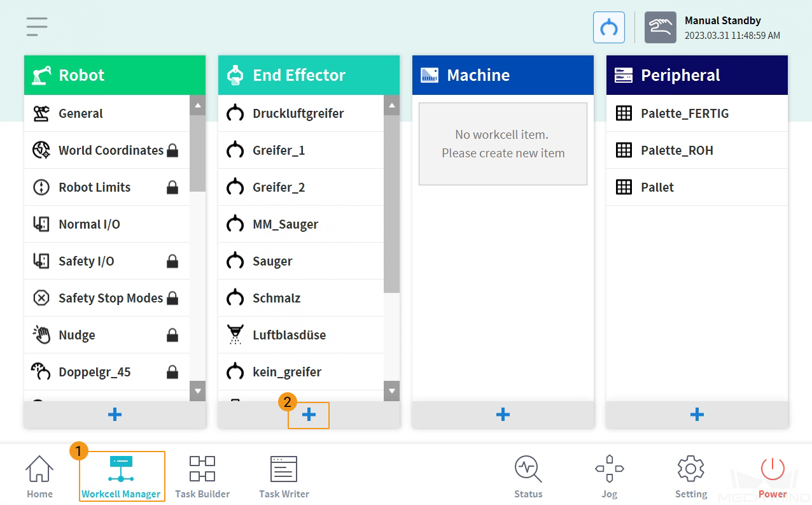Click 'No workcell item' placeholder box
Screen dimensions: 812x505
[x=503, y=144]
